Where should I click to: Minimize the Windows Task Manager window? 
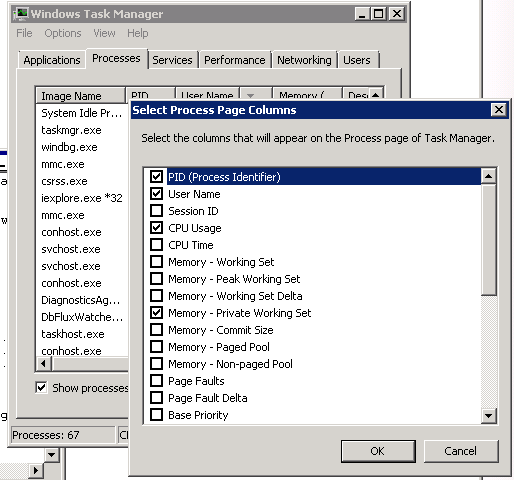tap(362, 14)
